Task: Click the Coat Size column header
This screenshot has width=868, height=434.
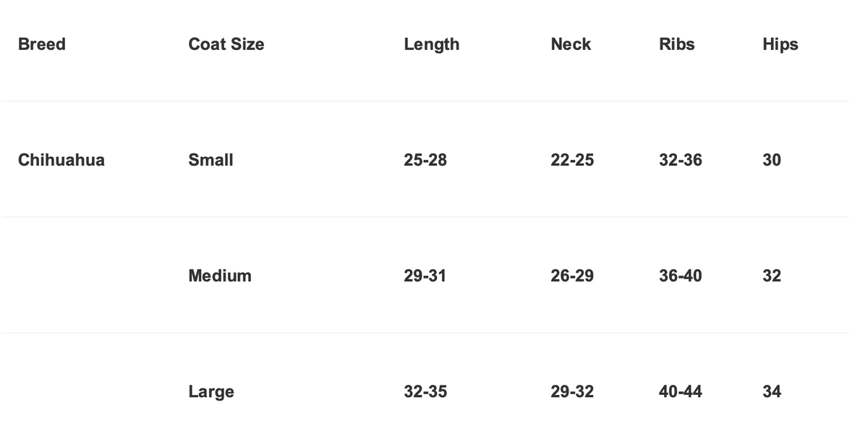Action: tap(226, 44)
